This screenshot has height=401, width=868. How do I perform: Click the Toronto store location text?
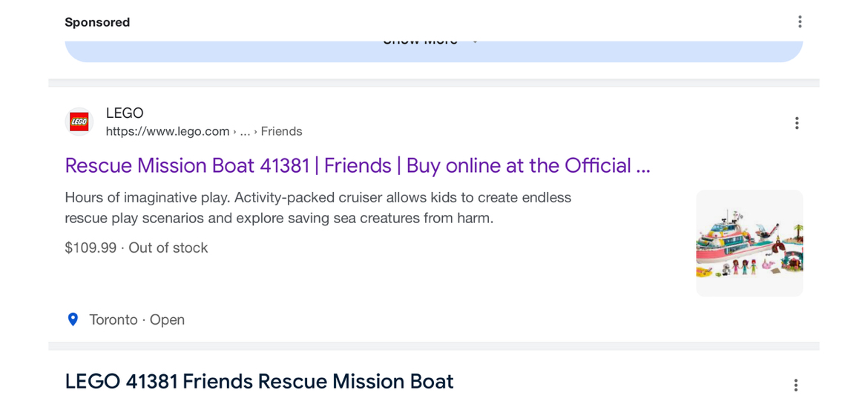(114, 319)
